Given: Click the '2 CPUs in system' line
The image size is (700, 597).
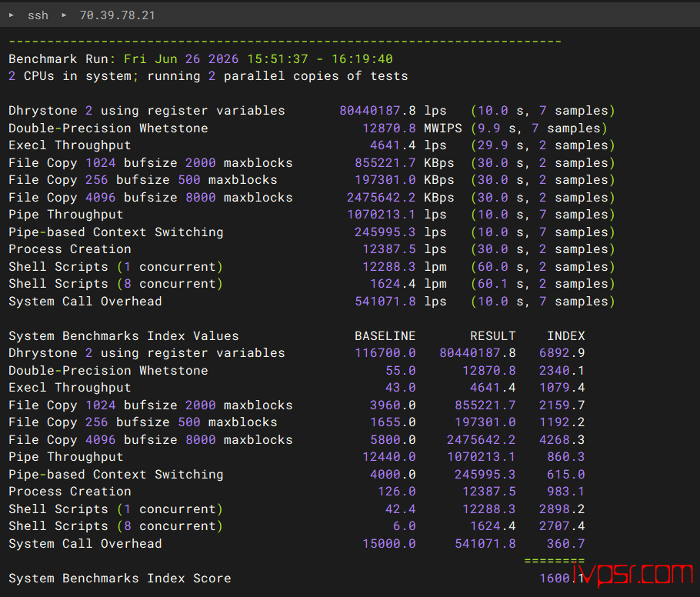Looking at the screenshot, I should coord(208,76).
